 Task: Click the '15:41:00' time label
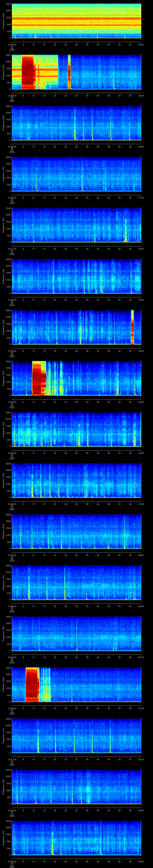(12, 249)
